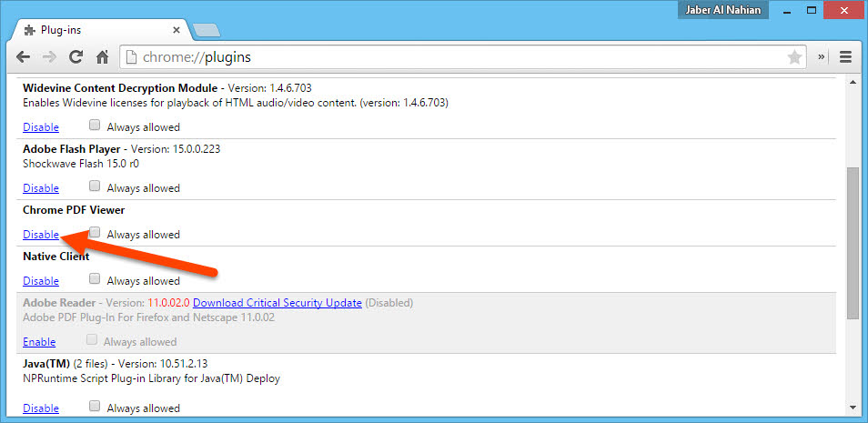The height and width of the screenshot is (423, 868).
Task: Reload the plugins page
Action: coord(76,56)
